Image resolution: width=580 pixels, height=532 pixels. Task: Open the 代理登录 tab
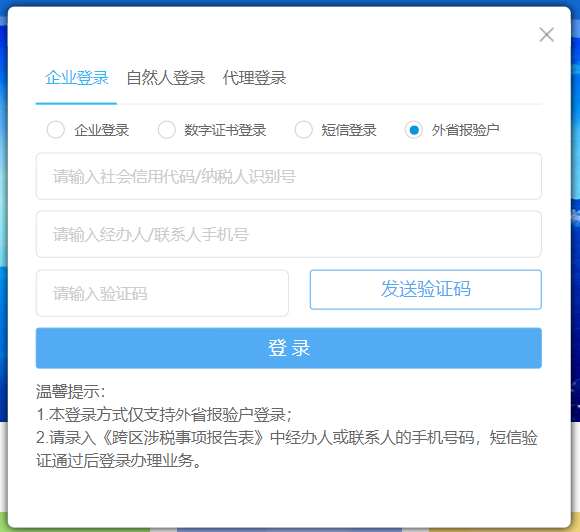pyautogui.click(x=254, y=78)
